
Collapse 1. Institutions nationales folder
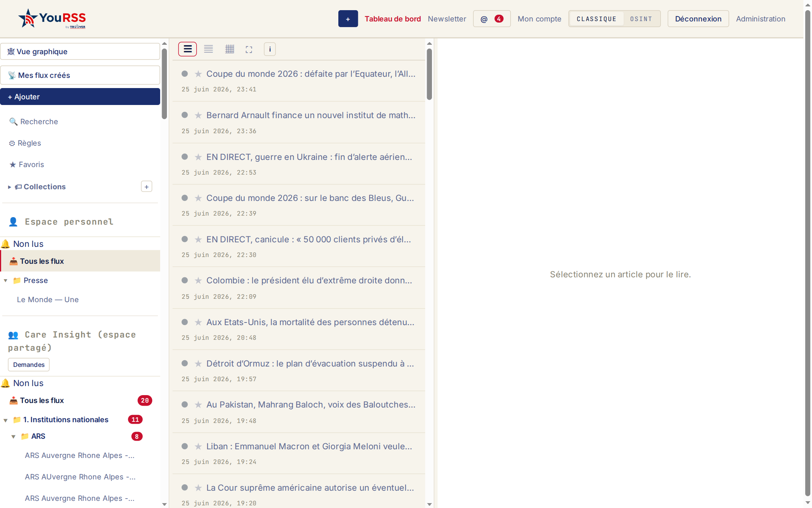[x=6, y=420]
